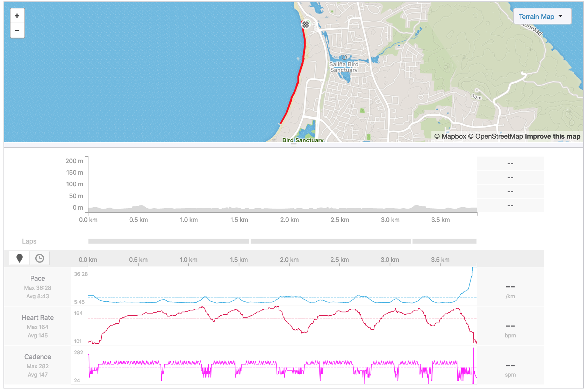Click the Improve this map link
Screen dimensions: 588x392
point(552,136)
